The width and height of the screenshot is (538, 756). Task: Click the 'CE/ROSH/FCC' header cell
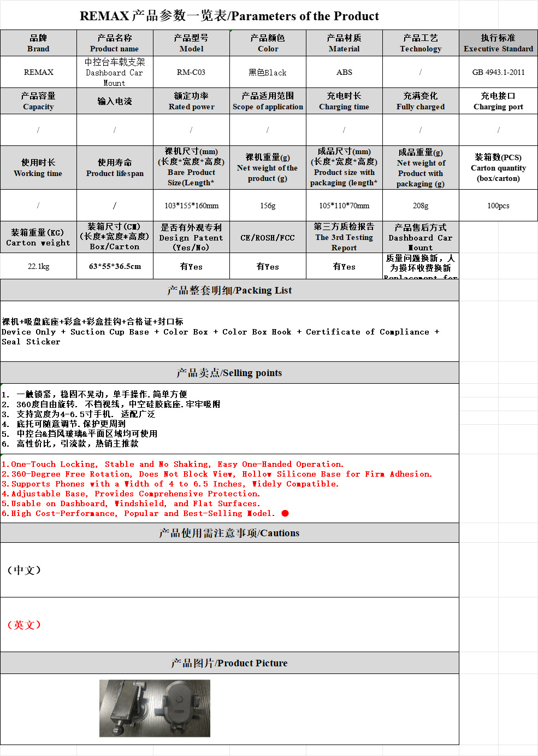tap(268, 237)
